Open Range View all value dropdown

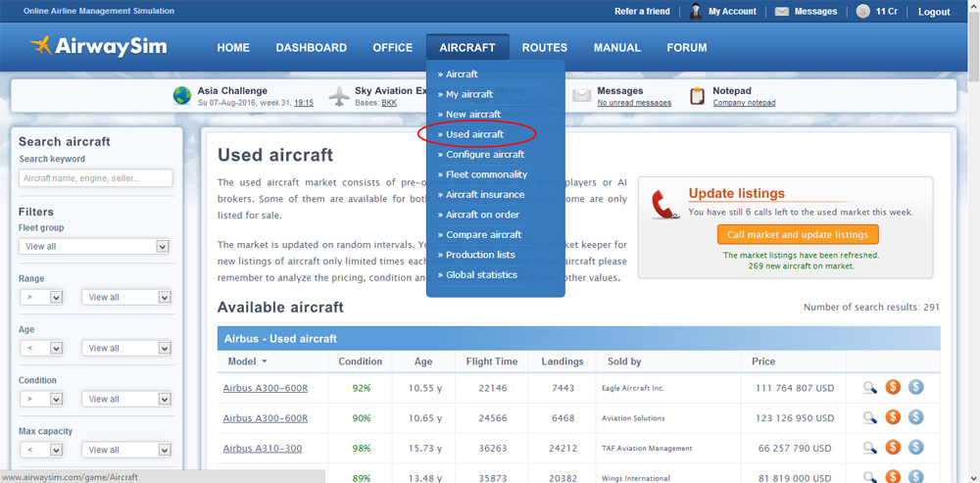pos(126,298)
